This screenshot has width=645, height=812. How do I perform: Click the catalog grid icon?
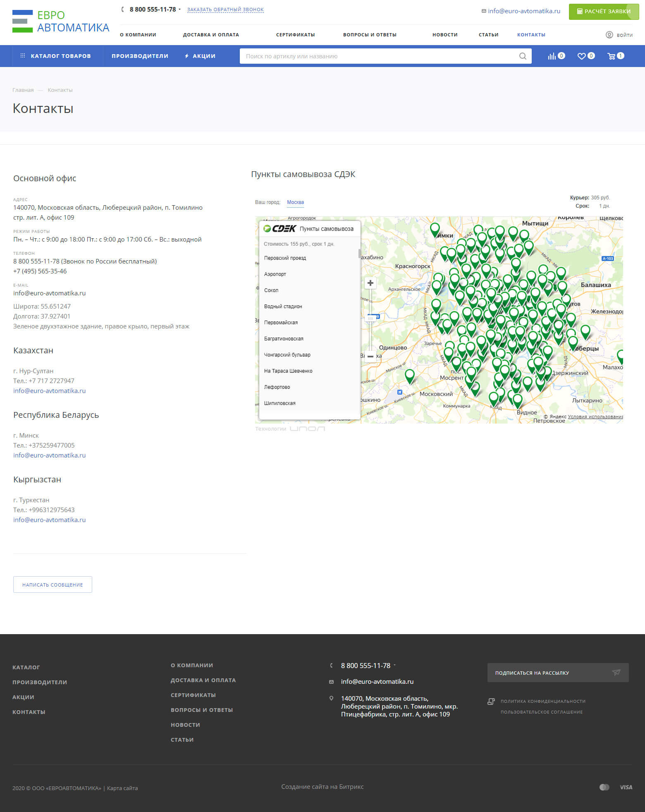pos(23,55)
